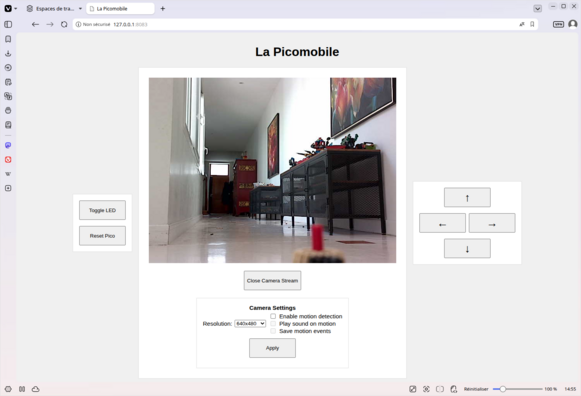The width and height of the screenshot is (581, 396).
Task: Open the bookmarks panel in sidebar
Action: (8, 39)
